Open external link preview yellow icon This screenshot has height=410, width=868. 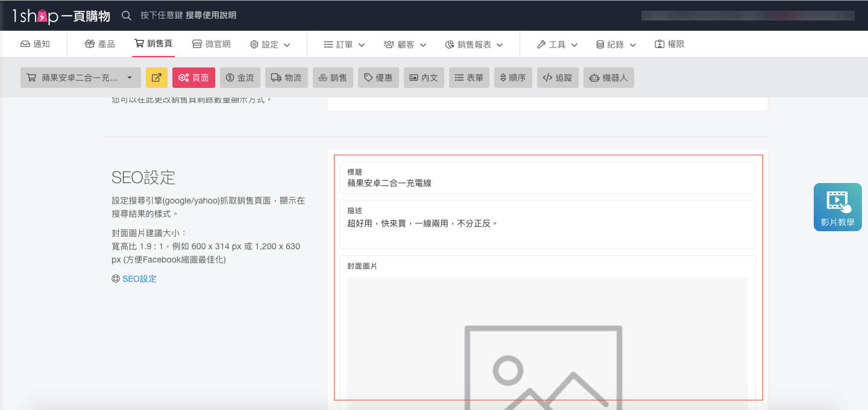157,78
